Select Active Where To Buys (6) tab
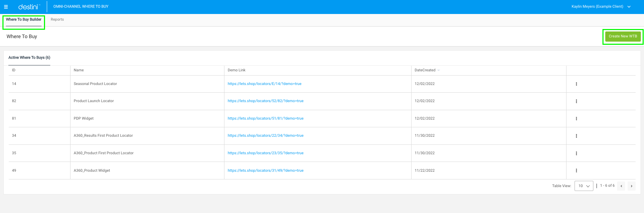This screenshot has width=644, height=213. (x=29, y=58)
